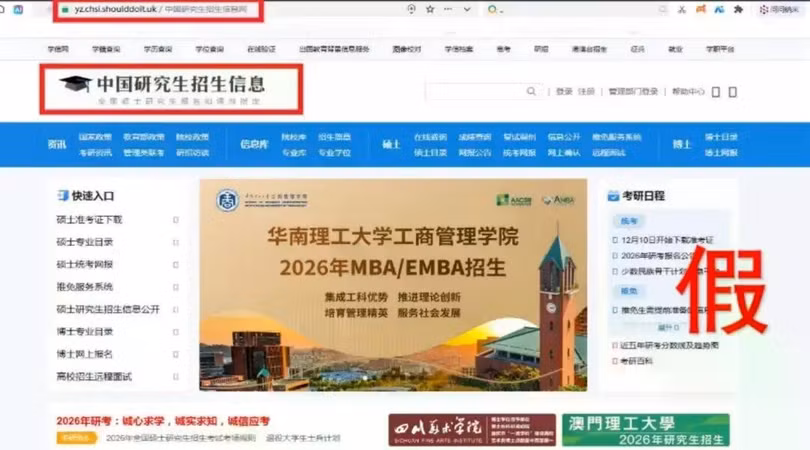Open 硕士准考证下载 quick link
The height and width of the screenshot is (450, 810).
tap(89, 220)
